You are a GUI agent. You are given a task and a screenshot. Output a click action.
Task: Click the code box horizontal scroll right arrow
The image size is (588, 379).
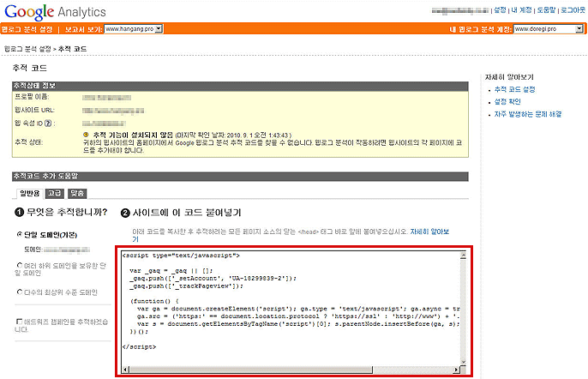456,370
